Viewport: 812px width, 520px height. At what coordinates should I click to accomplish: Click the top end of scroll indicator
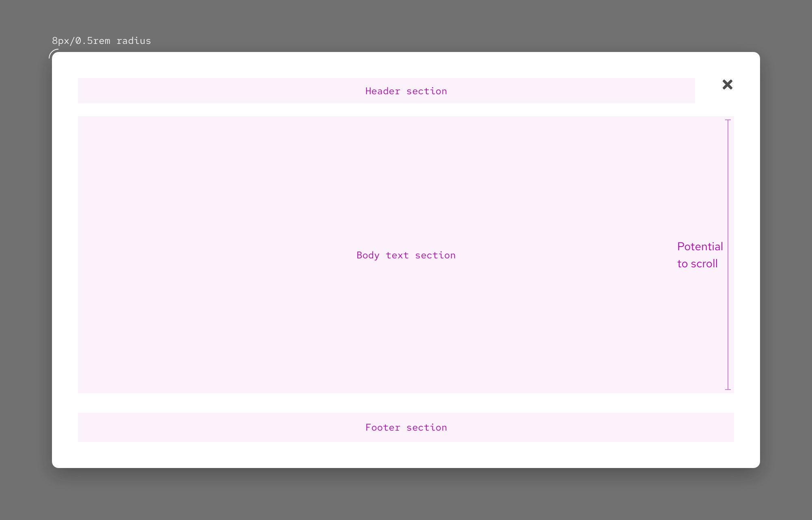point(728,120)
